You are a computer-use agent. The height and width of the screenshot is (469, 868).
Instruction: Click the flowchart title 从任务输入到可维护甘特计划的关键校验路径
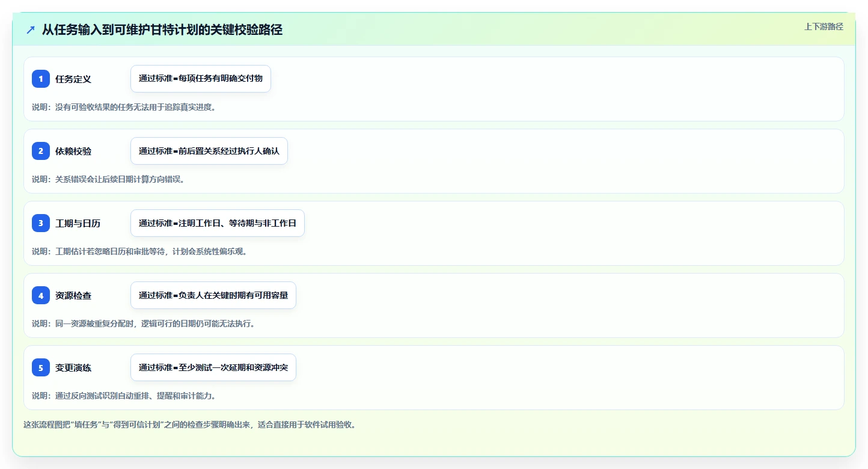(162, 29)
